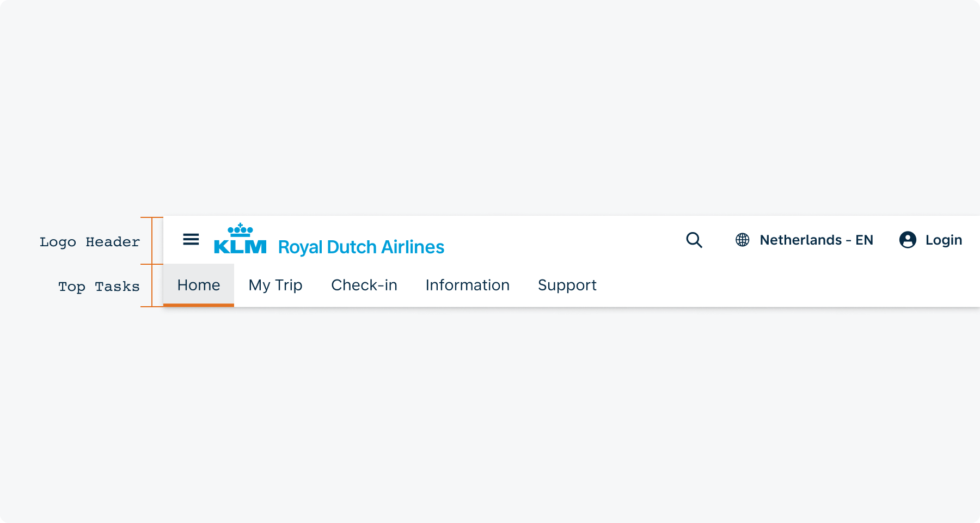The image size is (980, 523).
Task: Select the Home tab
Action: pos(199,285)
